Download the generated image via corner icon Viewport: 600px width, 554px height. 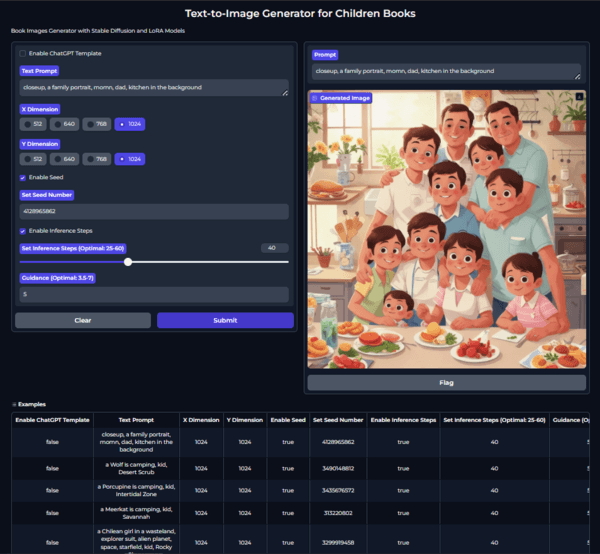(x=579, y=96)
